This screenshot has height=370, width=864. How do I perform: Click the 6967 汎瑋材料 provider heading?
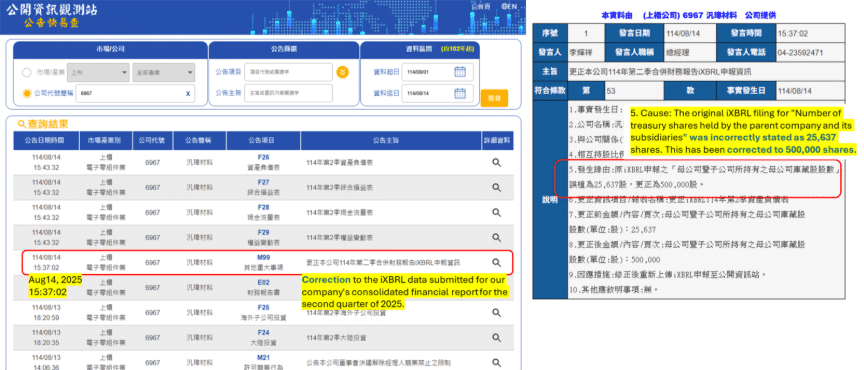688,15
